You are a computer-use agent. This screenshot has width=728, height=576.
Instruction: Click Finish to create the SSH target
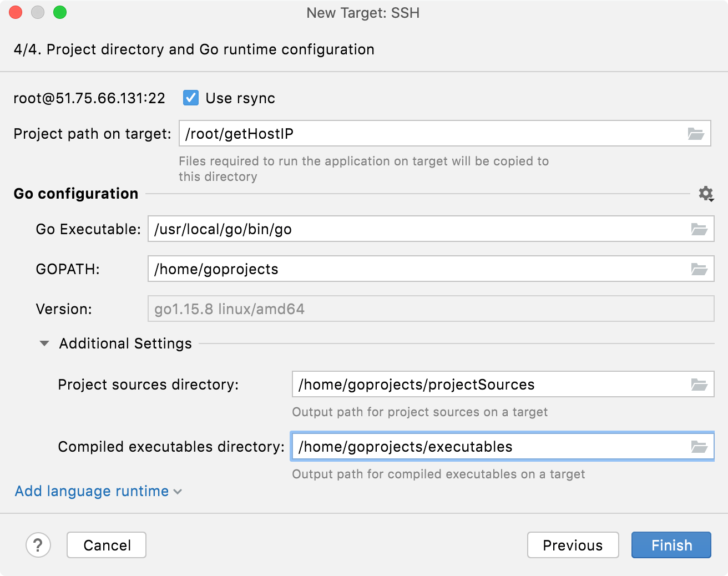click(671, 545)
